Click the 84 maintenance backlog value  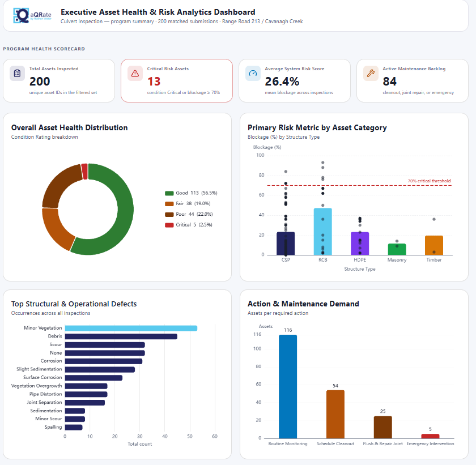[x=389, y=82]
